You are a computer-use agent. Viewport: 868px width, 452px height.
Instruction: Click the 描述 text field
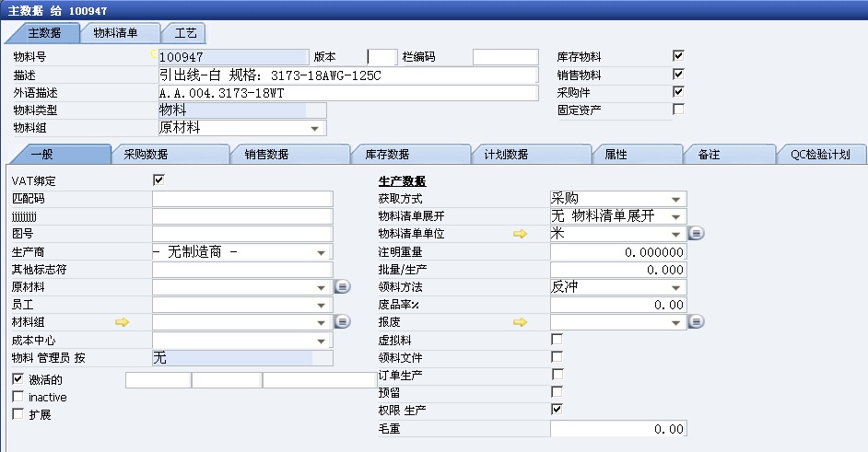pyautogui.click(x=347, y=75)
